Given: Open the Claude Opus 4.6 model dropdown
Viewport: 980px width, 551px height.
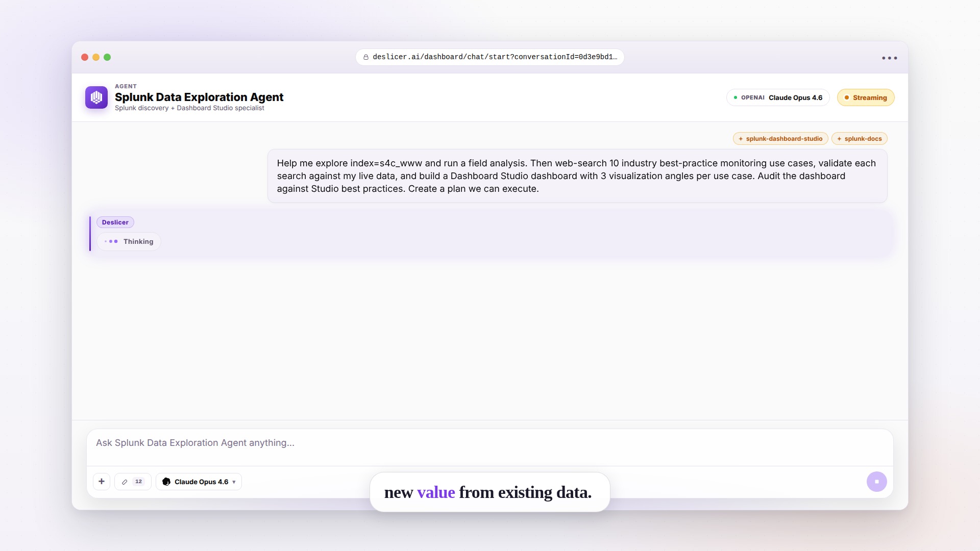Looking at the screenshot, I should coord(199,482).
